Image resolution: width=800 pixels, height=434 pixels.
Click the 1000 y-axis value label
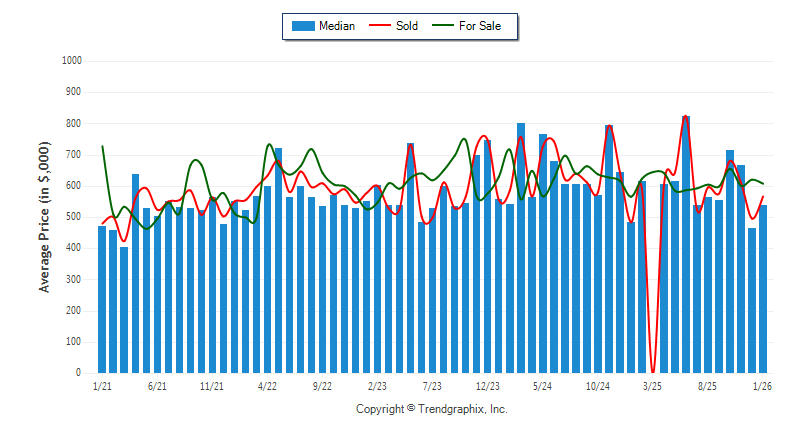[x=71, y=61]
